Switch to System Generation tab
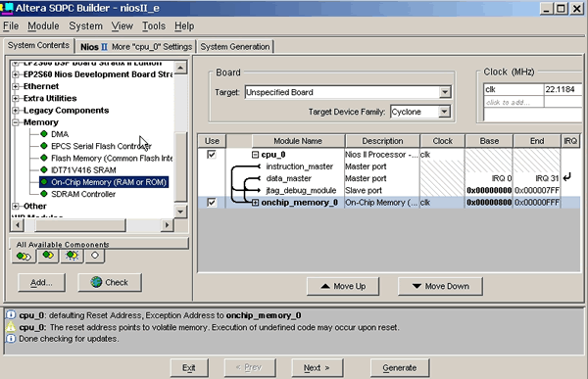588x379 pixels. (x=235, y=47)
